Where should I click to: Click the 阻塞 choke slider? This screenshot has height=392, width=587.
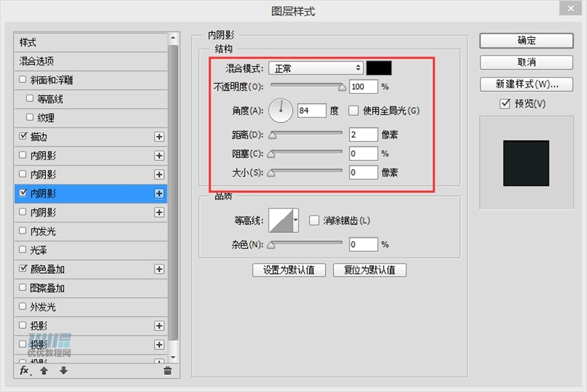click(305, 153)
